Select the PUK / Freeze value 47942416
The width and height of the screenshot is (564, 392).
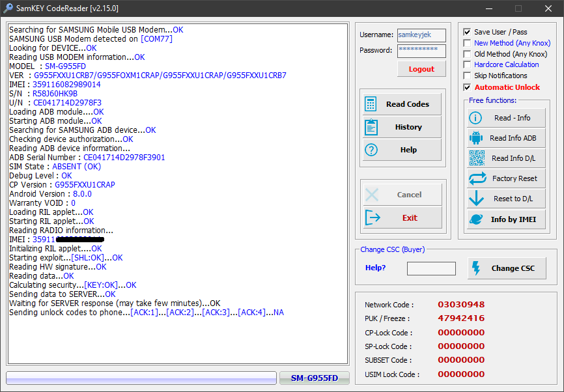(461, 318)
